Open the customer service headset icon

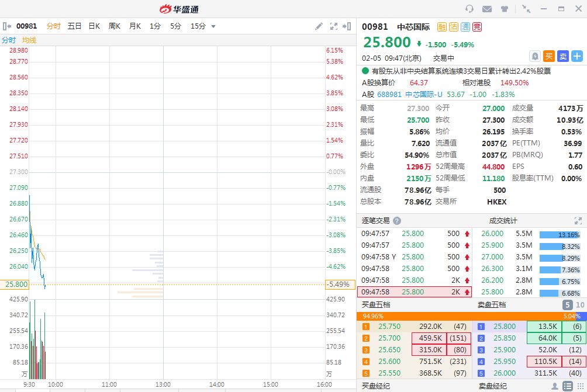point(469,9)
